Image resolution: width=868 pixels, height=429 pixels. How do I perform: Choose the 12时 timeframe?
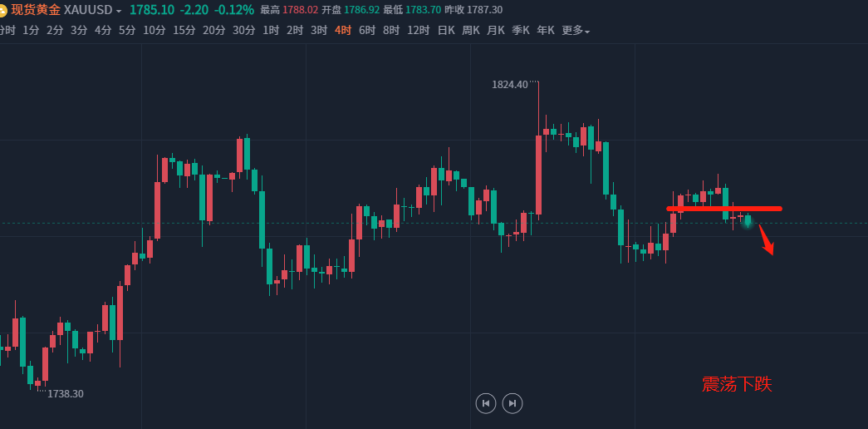pyautogui.click(x=418, y=31)
